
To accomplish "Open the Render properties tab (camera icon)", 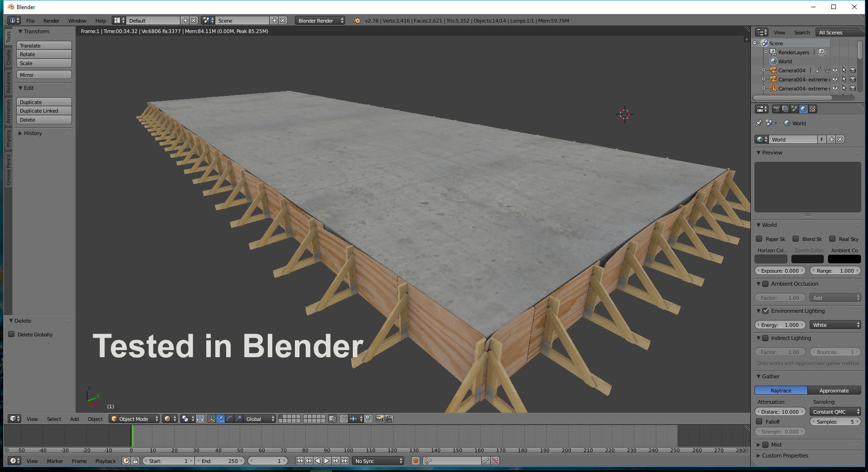I will pos(776,109).
